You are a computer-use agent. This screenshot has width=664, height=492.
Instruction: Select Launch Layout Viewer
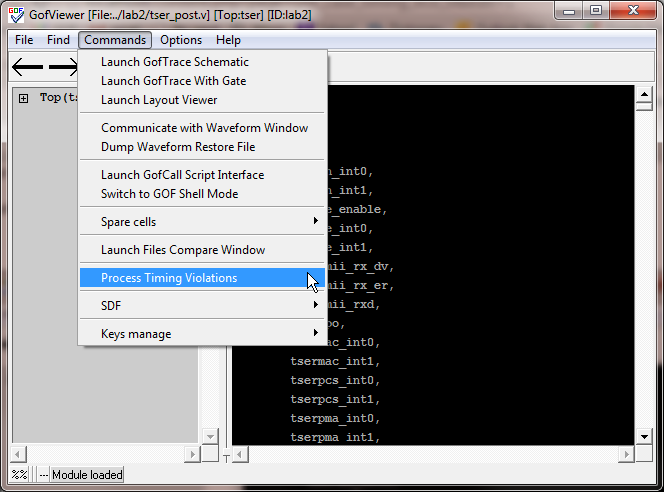pyautogui.click(x=159, y=100)
